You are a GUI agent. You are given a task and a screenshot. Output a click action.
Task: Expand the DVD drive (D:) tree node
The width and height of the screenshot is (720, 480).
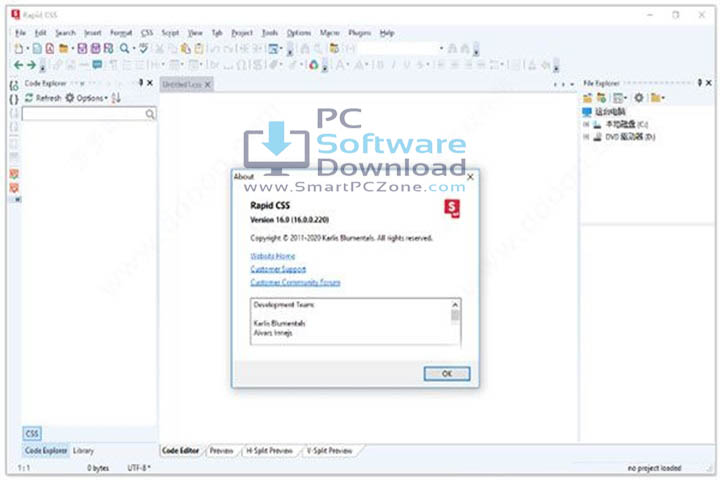coord(586,137)
